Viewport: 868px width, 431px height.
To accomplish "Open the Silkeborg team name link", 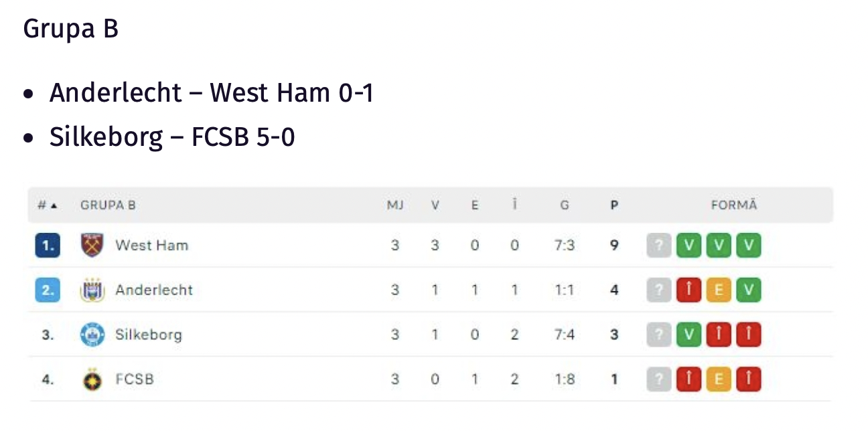I will coord(148,335).
